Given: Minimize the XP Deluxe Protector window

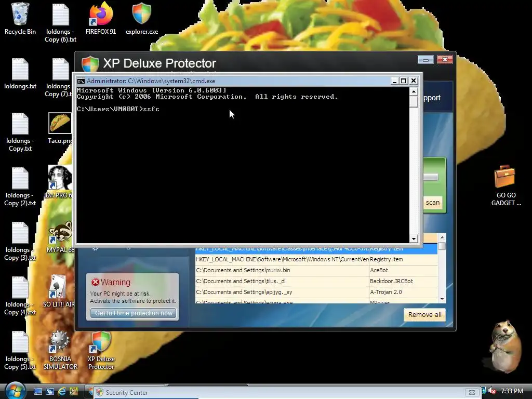Looking at the screenshot, I should (x=425, y=60).
